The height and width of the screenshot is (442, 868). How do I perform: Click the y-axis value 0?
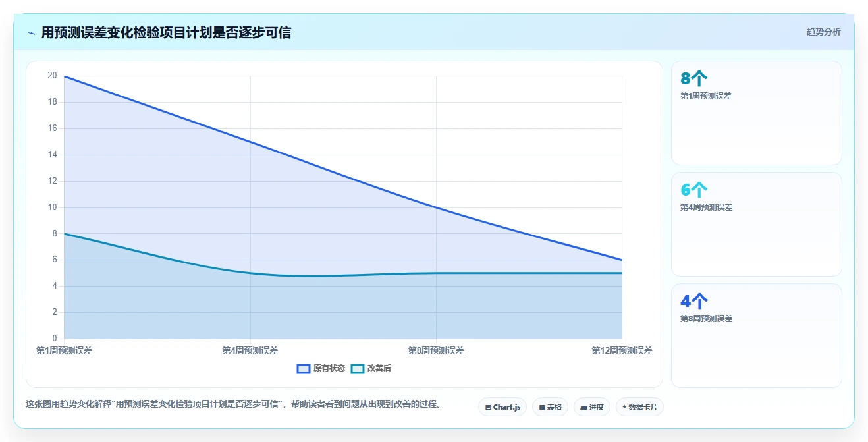tap(54, 339)
